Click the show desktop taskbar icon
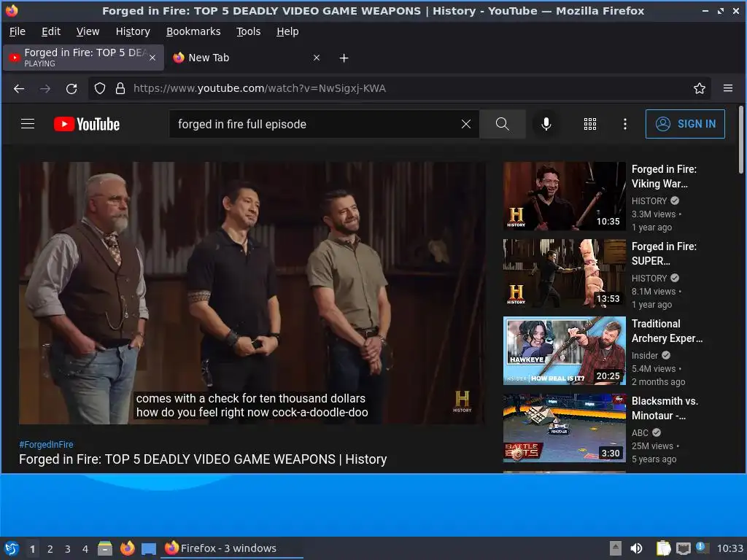747x560 pixels. pos(149,548)
